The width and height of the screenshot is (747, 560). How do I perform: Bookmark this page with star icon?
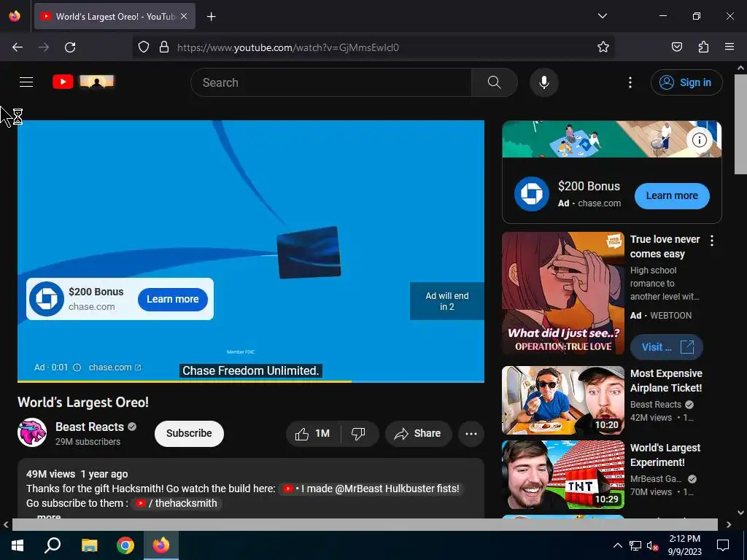pyautogui.click(x=603, y=47)
